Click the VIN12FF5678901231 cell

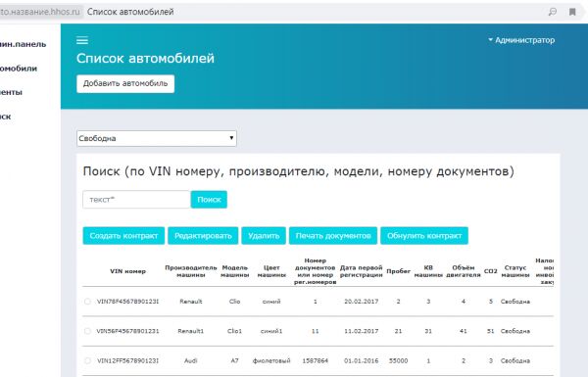tap(127, 360)
